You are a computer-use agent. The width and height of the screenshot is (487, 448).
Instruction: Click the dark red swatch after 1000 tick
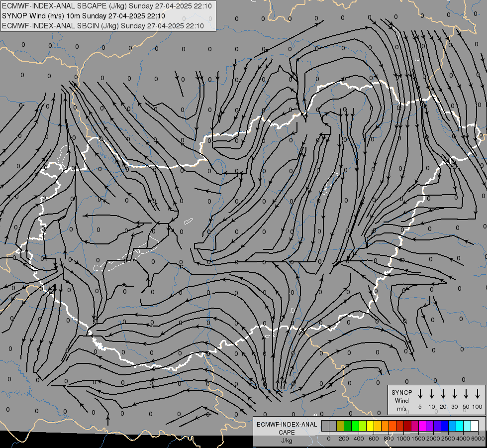407,426
